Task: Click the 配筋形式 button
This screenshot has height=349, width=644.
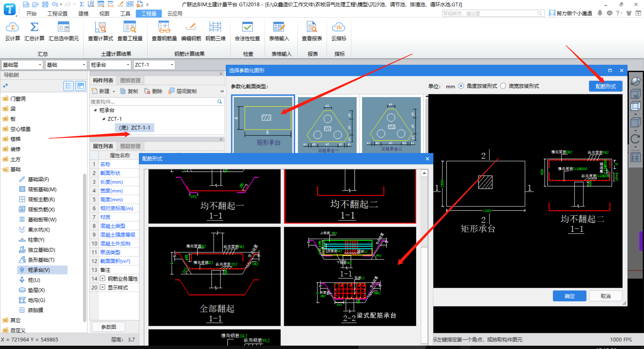Action: pos(605,86)
